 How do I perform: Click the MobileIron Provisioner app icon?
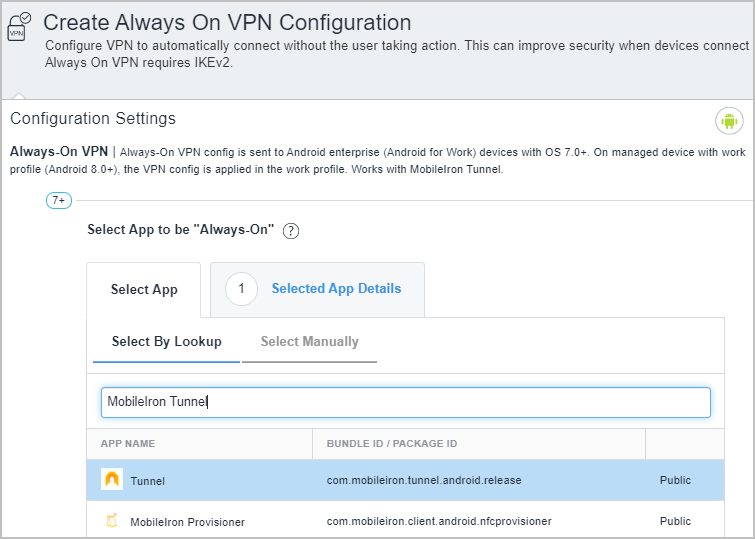(x=112, y=521)
